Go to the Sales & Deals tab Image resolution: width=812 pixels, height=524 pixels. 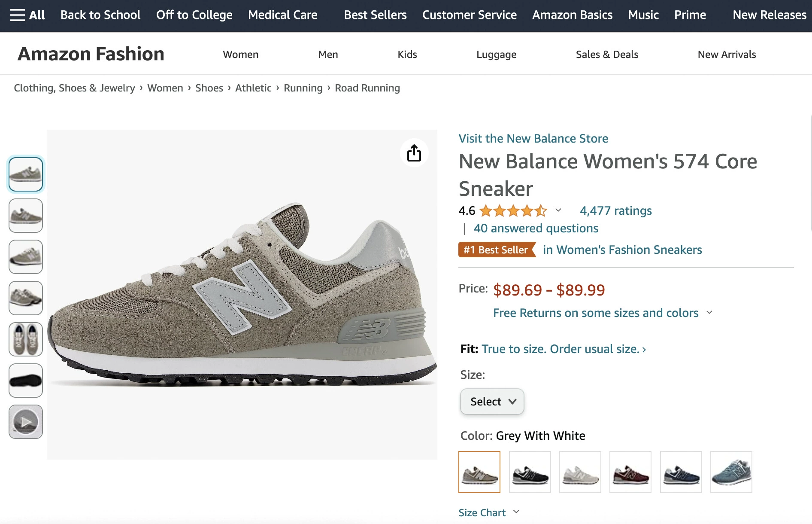[607, 55]
